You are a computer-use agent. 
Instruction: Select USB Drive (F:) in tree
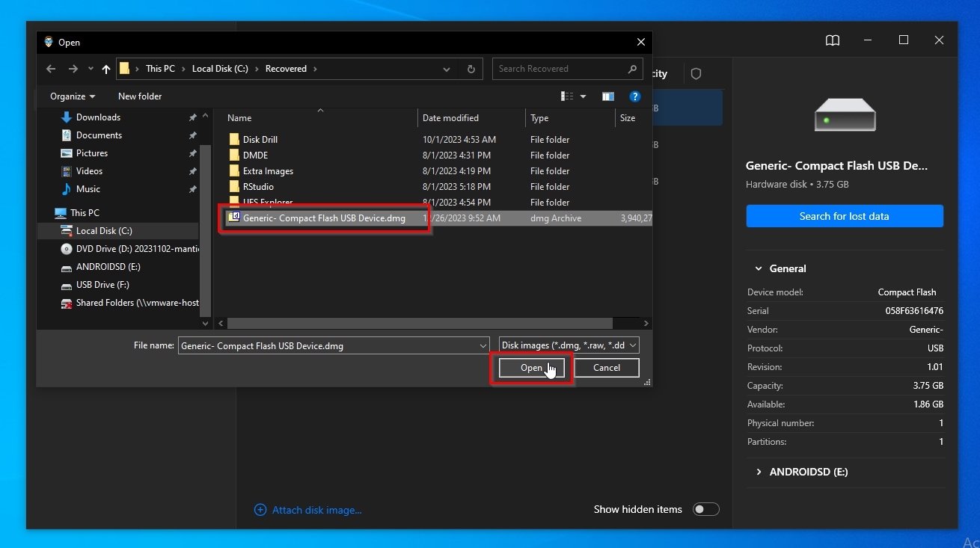(102, 285)
